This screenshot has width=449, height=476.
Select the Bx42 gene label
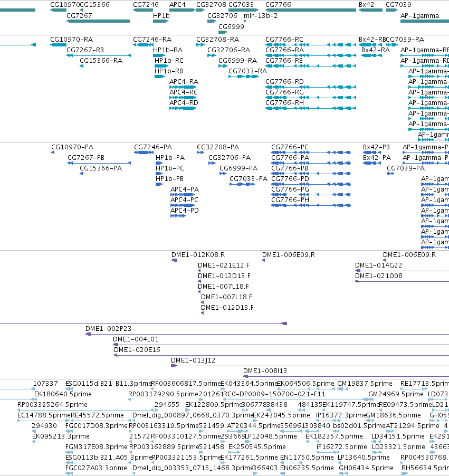366,5
